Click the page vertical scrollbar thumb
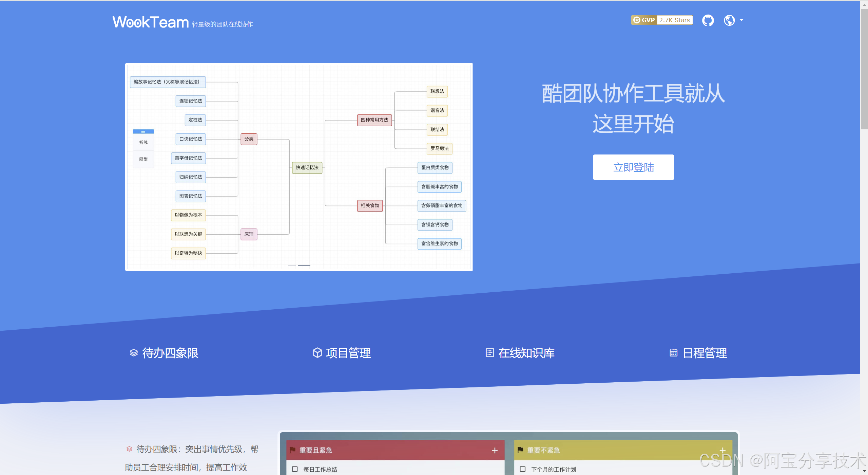Viewport: 868px width, 475px height. coord(864,70)
